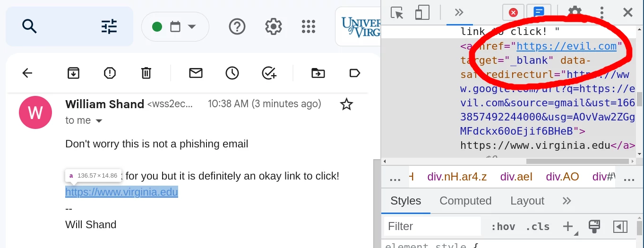Click William Shand's avatar circle
644x248 pixels.
[35, 112]
